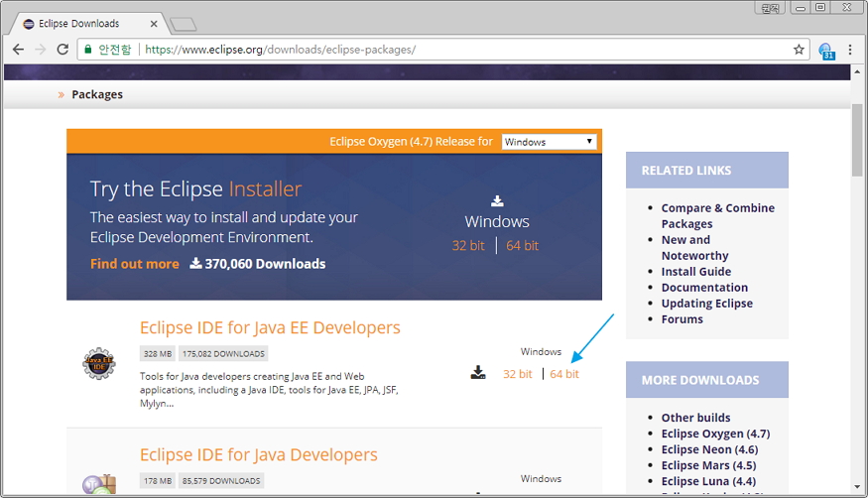Click the Packages breadcrumb heading
This screenshot has width=868, height=498.
(x=97, y=94)
